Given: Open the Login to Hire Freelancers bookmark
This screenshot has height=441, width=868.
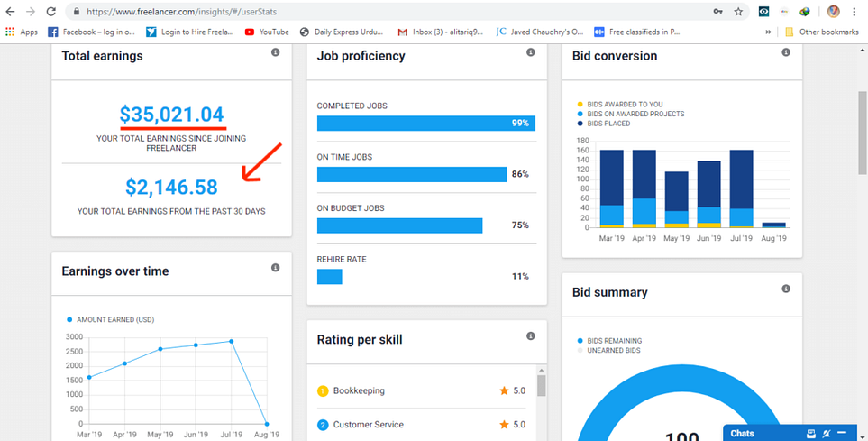Looking at the screenshot, I should tap(190, 32).
